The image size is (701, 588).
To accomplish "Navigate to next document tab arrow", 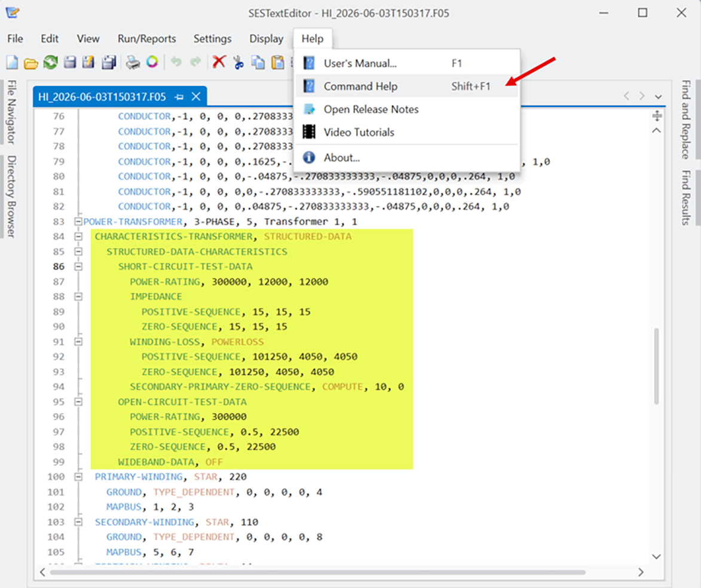I will tap(642, 96).
